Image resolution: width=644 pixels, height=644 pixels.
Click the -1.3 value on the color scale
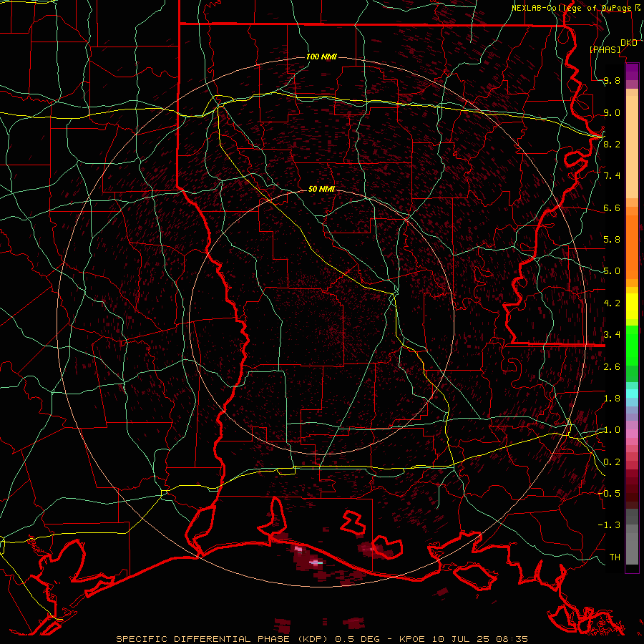coord(609,525)
